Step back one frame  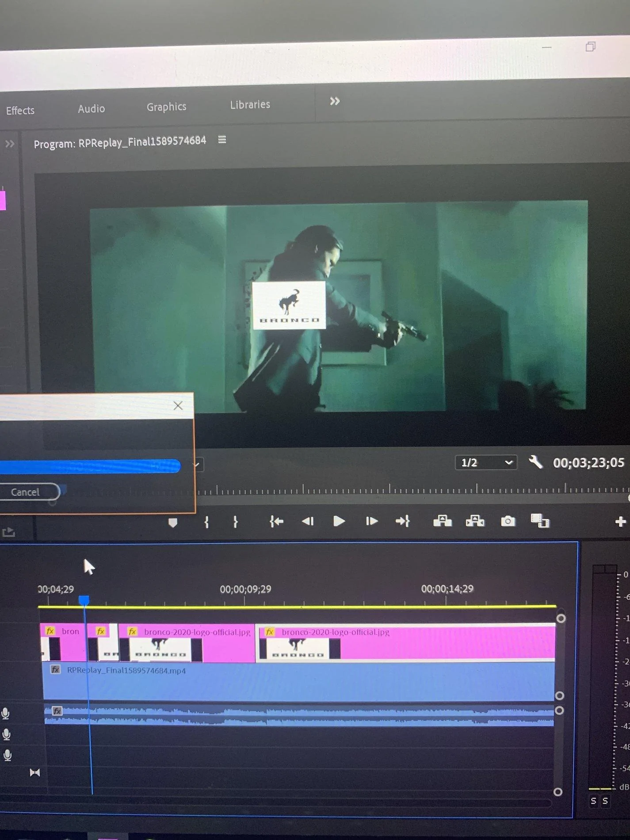[x=308, y=522]
